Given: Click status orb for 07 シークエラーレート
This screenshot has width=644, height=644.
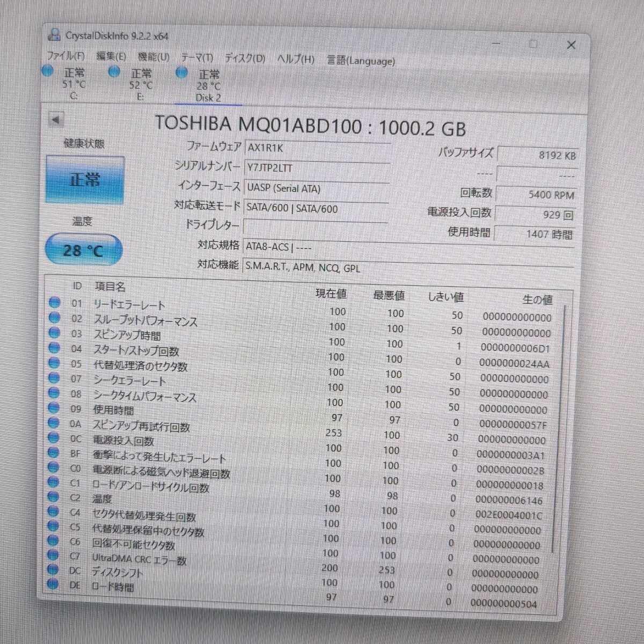Looking at the screenshot, I should [x=54, y=377].
